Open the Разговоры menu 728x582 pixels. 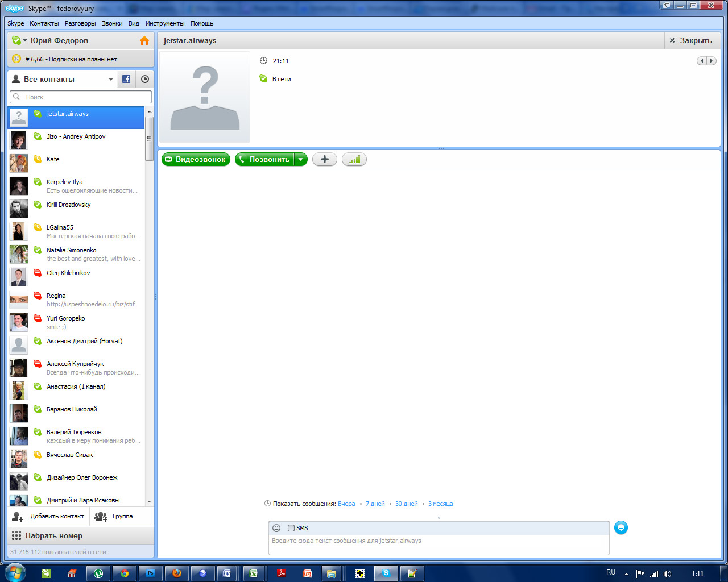(x=80, y=23)
